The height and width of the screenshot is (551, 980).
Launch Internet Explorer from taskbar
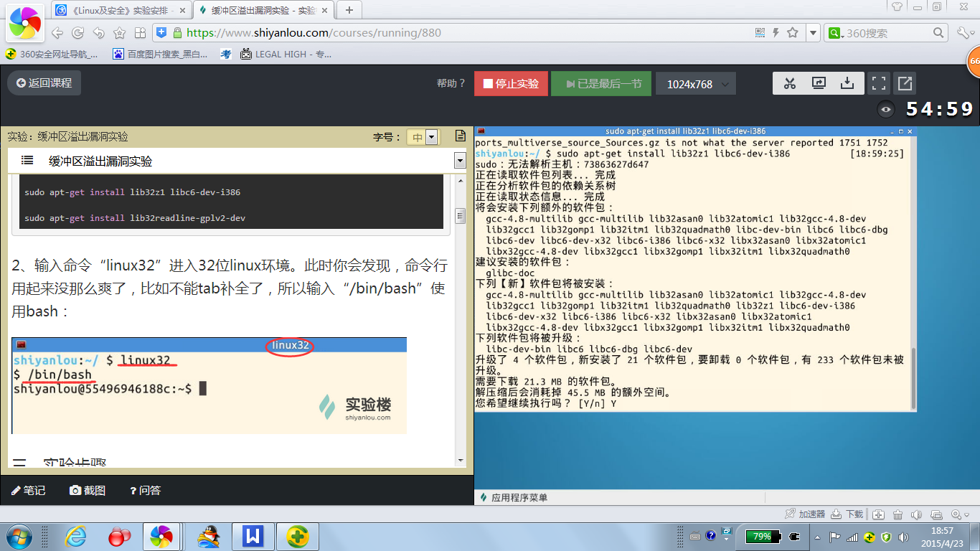click(75, 536)
